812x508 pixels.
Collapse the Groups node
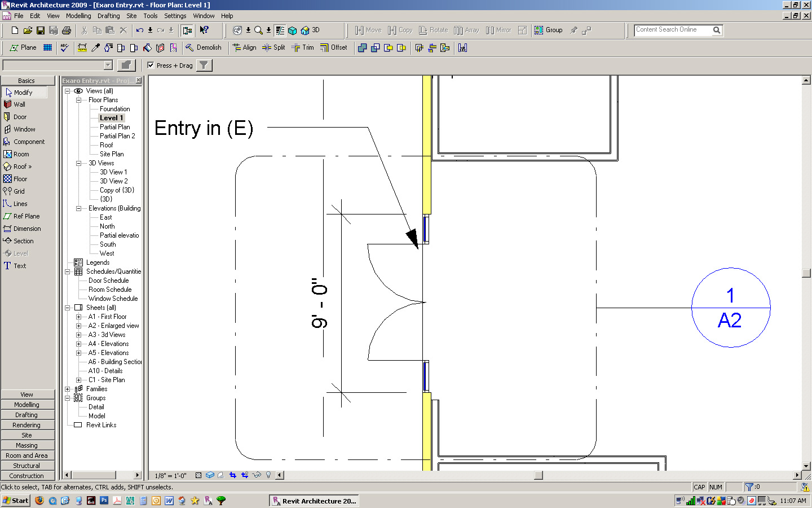click(x=67, y=398)
